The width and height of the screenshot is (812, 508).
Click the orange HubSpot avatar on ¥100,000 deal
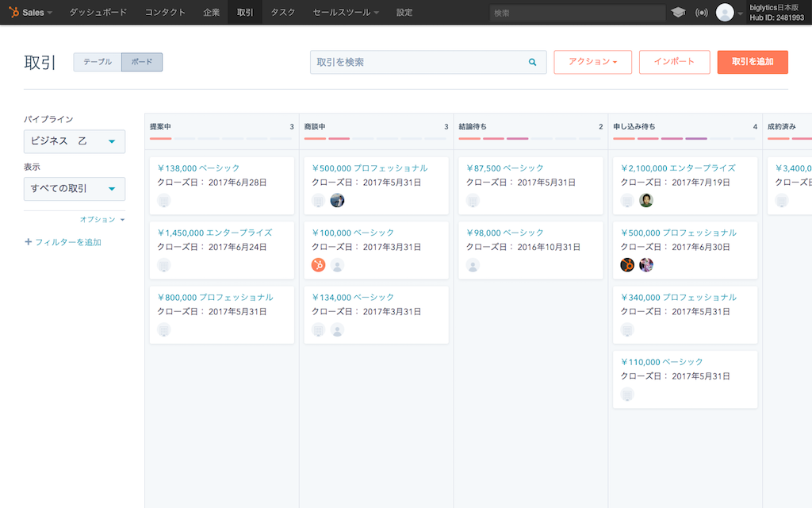tap(318, 265)
